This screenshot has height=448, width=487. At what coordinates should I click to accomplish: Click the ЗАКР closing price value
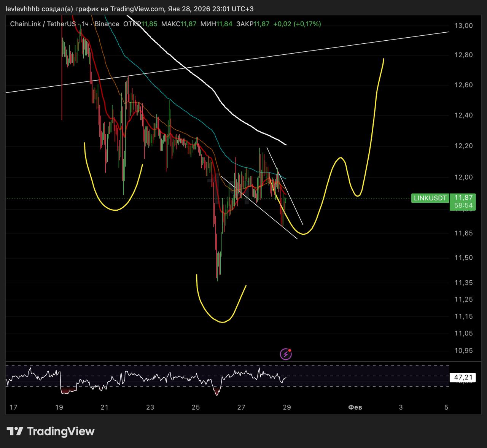pyautogui.click(x=261, y=24)
